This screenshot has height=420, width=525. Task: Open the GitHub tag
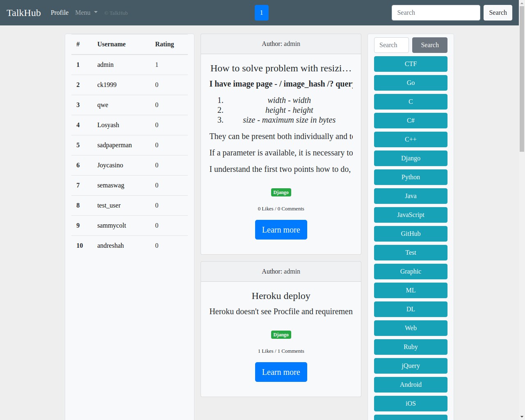pos(411,234)
